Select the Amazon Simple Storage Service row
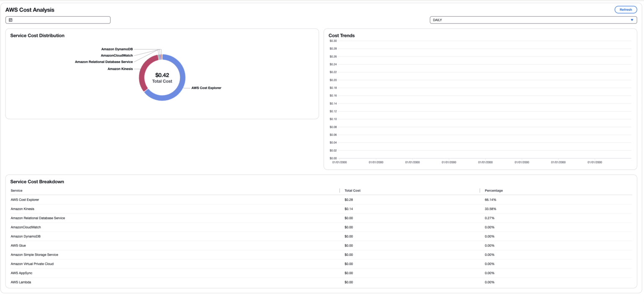 (x=321, y=255)
